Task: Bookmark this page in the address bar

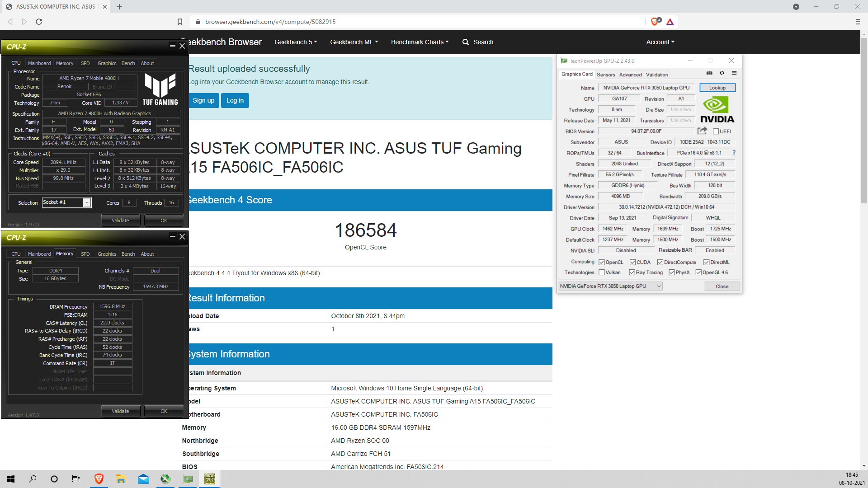Action: tap(180, 22)
